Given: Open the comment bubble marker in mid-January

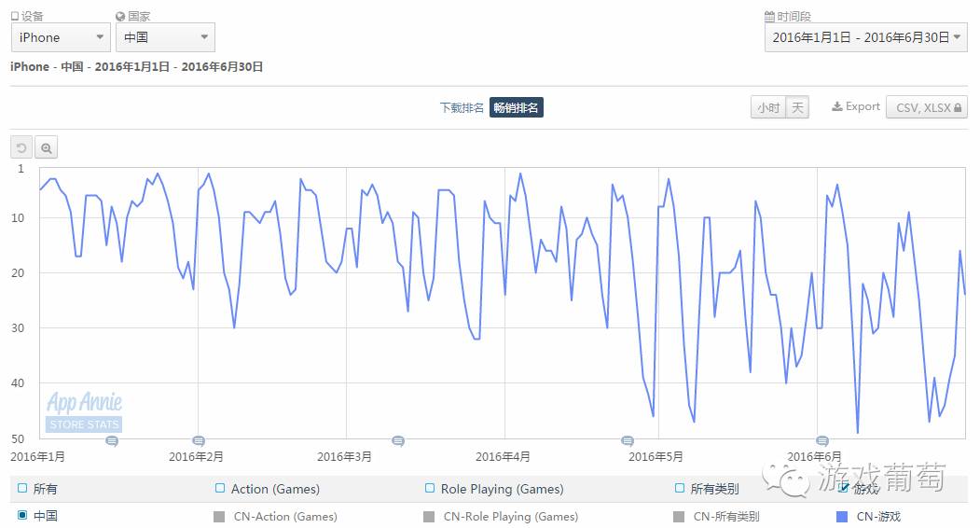Looking at the screenshot, I should tap(112, 440).
